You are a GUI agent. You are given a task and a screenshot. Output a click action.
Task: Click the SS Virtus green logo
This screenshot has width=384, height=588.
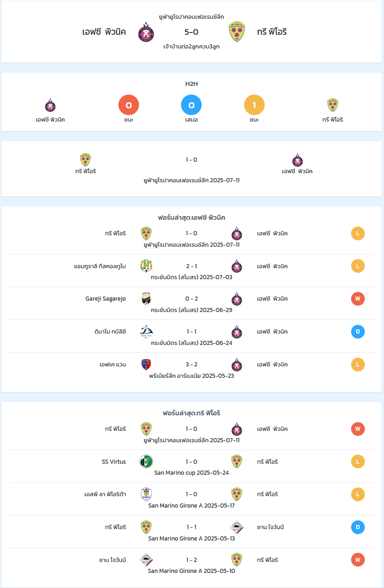tap(146, 461)
